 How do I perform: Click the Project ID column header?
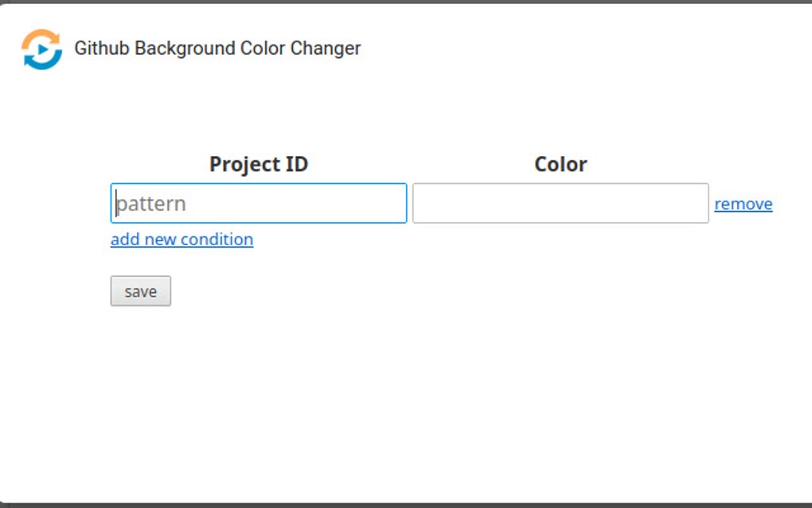coord(259,164)
